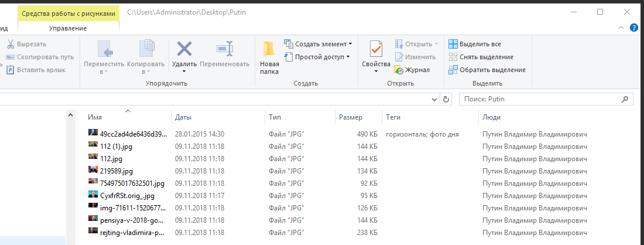The width and height of the screenshot is (644, 245).
Task: Open the Управление ribbon tab
Action: 68,28
